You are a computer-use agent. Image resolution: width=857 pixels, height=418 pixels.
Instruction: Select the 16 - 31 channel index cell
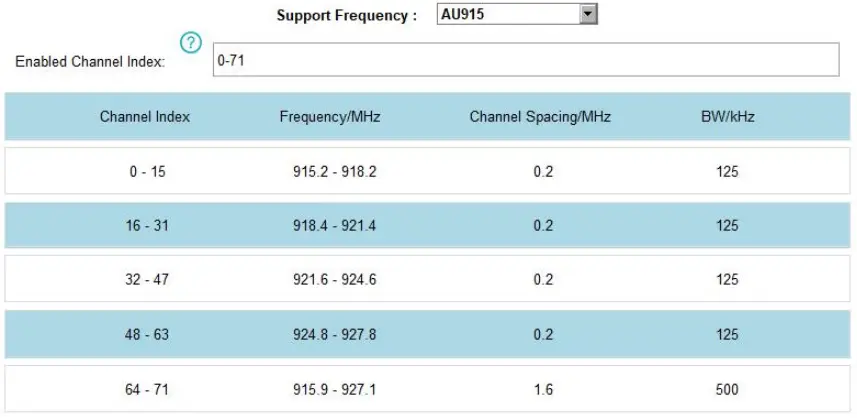click(x=147, y=226)
